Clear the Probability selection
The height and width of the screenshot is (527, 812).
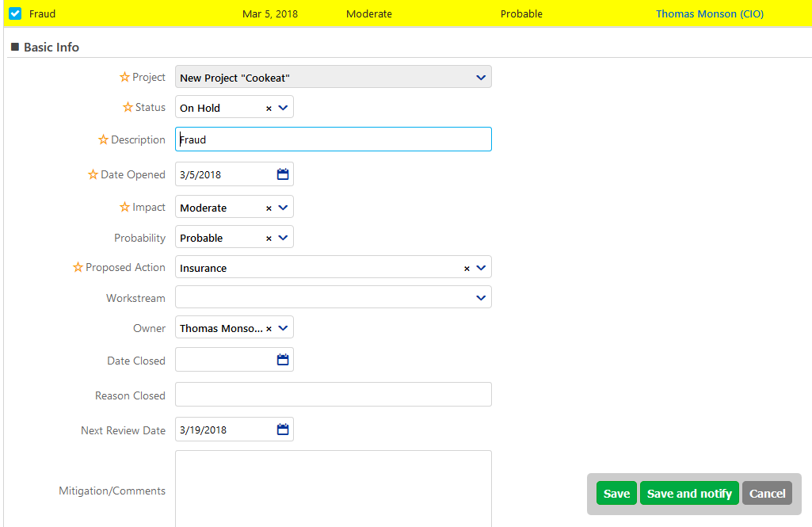269,238
